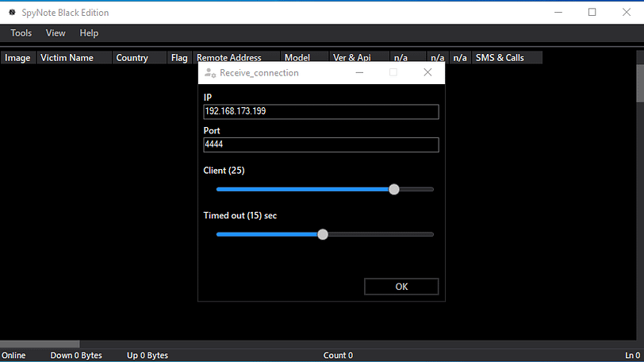Close the SpyNote main window
This screenshot has width=644, height=362.
click(627, 13)
